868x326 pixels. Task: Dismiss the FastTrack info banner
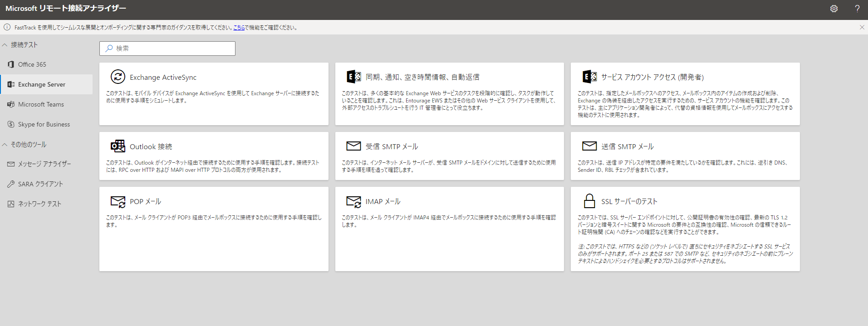[862, 27]
